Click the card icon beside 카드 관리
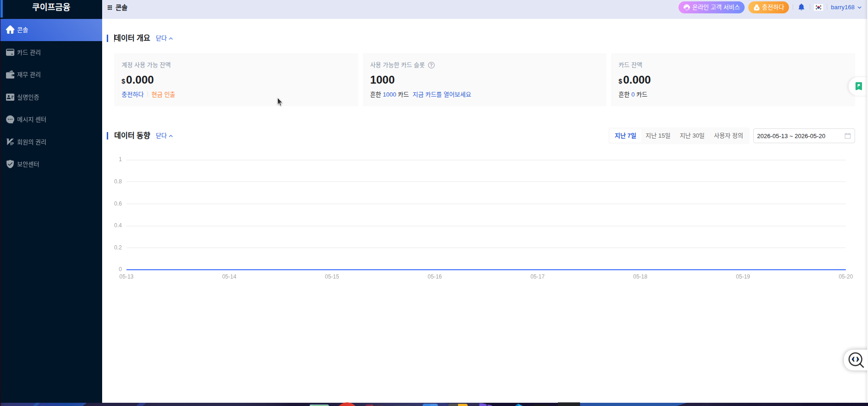 click(10, 52)
